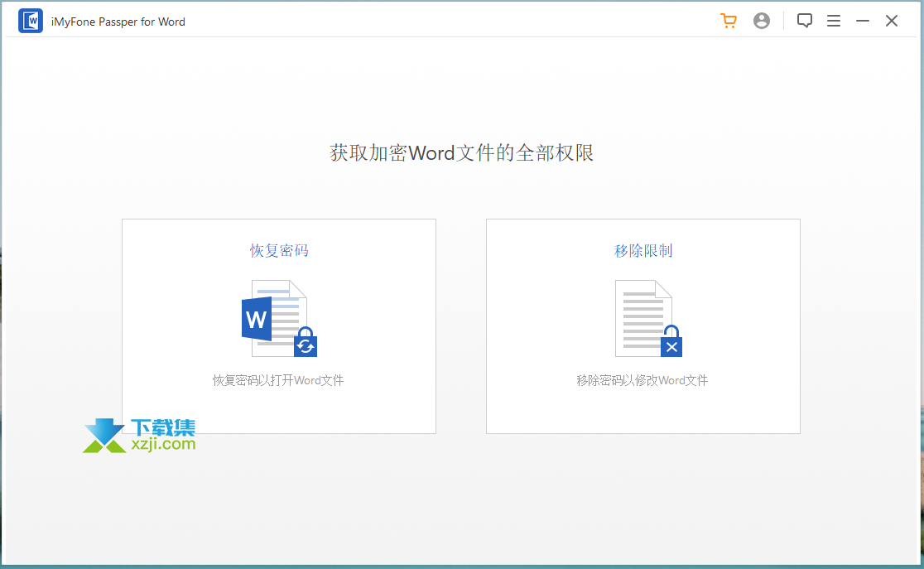The height and width of the screenshot is (569, 924).
Task: Select the 移除限制 heading
Action: pyautogui.click(x=643, y=251)
